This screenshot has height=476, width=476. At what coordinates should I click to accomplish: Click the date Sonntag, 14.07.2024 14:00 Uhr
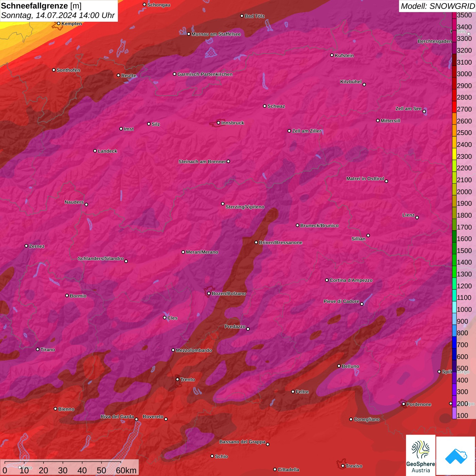[x=58, y=16]
